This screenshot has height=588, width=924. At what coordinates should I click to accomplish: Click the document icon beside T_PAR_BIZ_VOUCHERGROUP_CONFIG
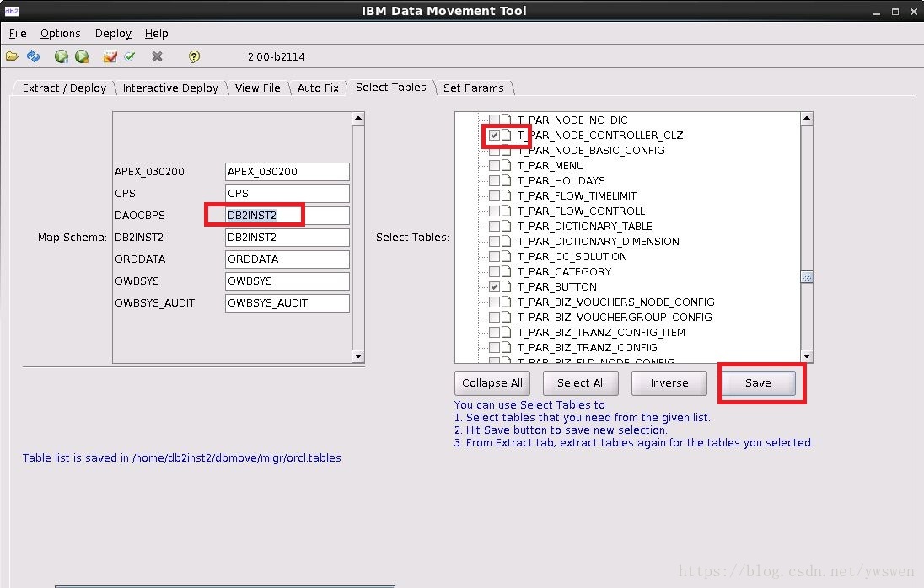[506, 318]
